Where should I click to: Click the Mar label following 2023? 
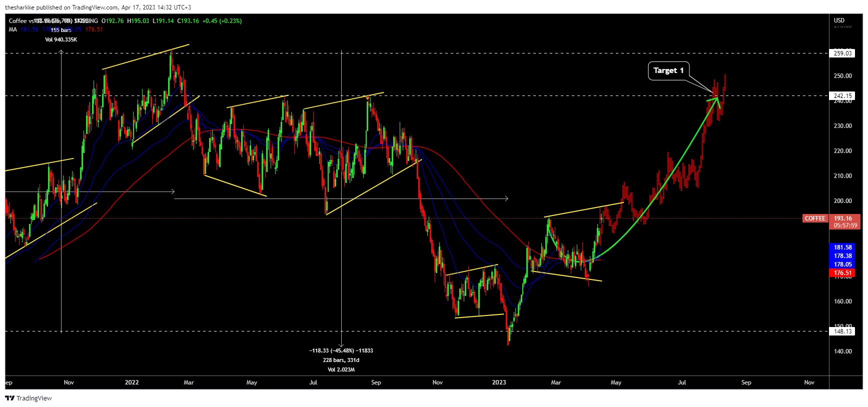556,382
